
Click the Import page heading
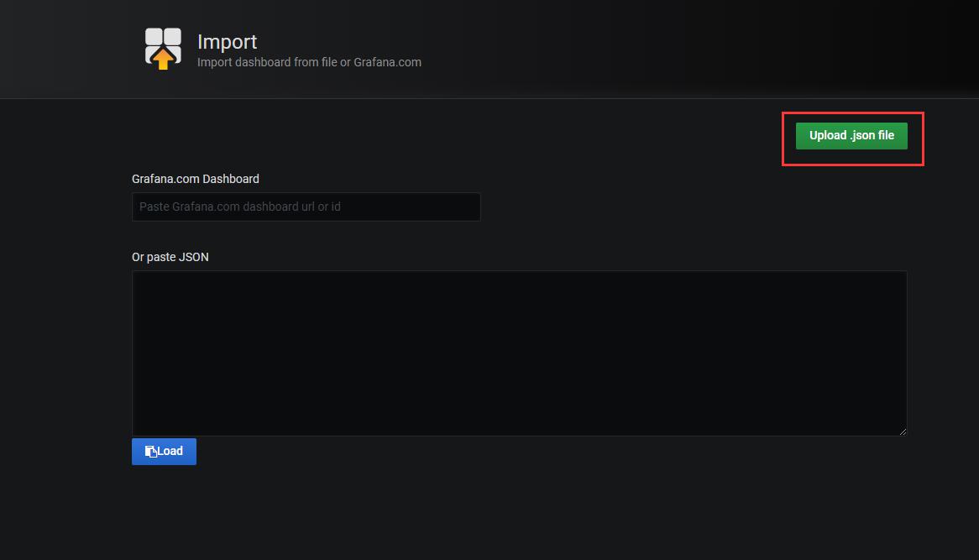click(x=228, y=41)
